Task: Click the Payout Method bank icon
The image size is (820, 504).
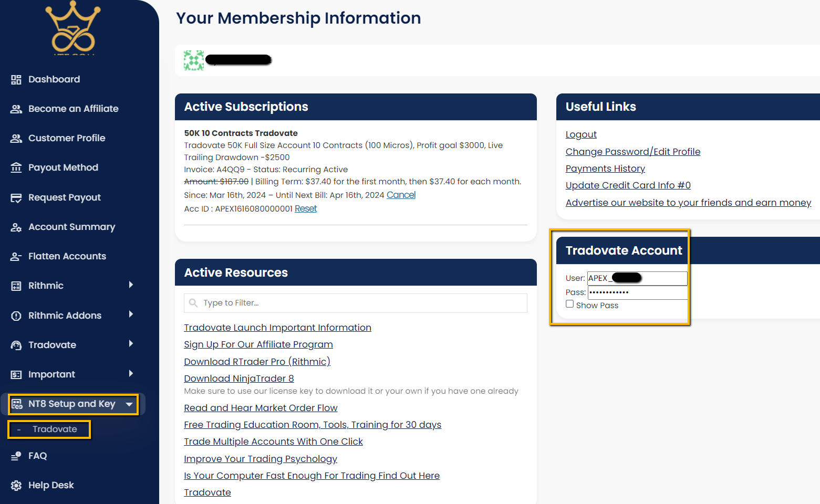Action: [16, 167]
